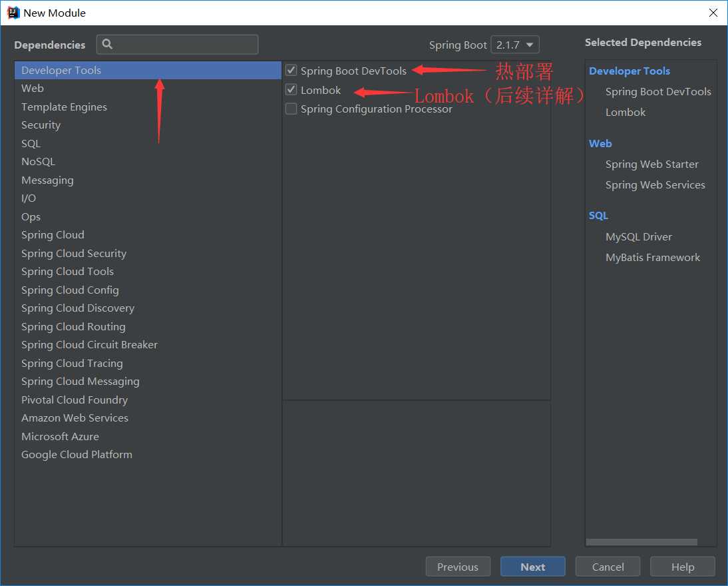Viewport: 728px width, 586px height.
Task: Select Spring Cloud Discovery category
Action: click(148, 308)
